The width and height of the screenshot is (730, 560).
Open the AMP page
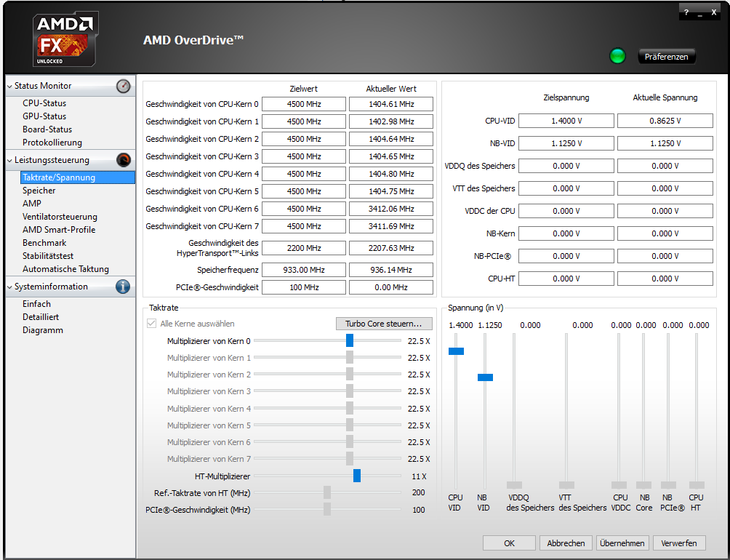pos(32,204)
